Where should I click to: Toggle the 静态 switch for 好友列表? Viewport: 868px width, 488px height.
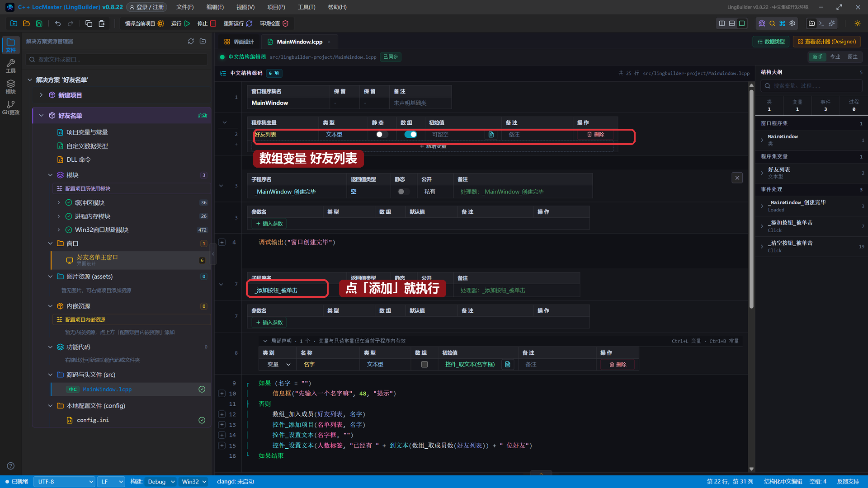coord(382,135)
